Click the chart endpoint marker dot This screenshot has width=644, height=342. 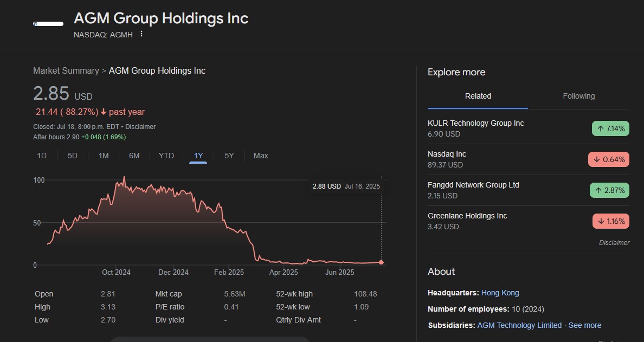coord(381,262)
